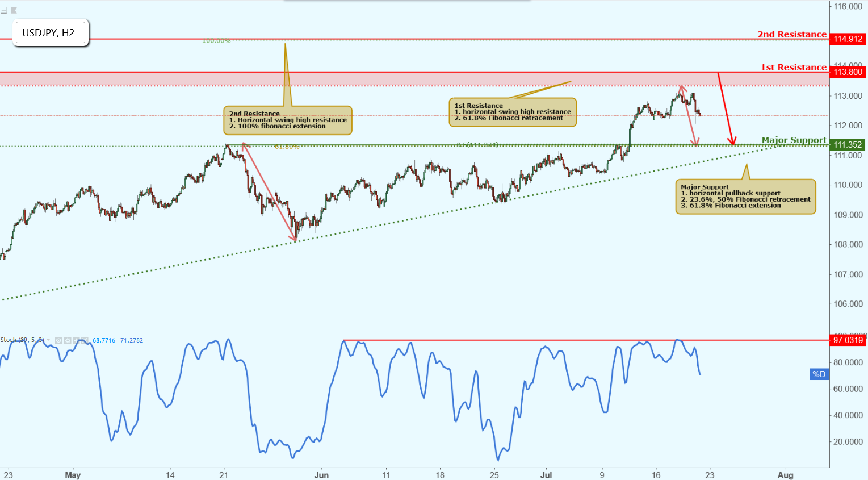This screenshot has width=868, height=480.
Task: Click the 108.000 price axis label
Action: 848,244
